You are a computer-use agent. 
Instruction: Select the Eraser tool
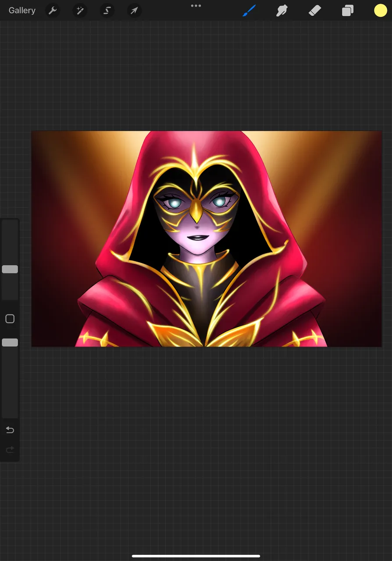pos(315,11)
